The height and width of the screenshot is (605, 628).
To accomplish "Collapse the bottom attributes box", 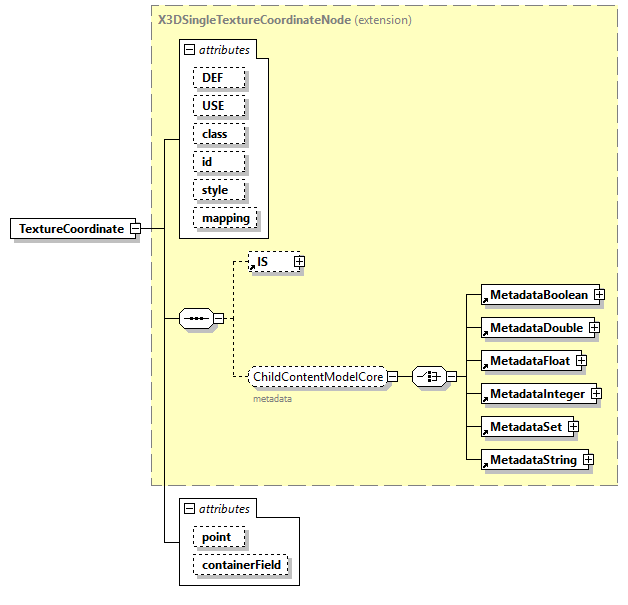I will tap(187, 509).
